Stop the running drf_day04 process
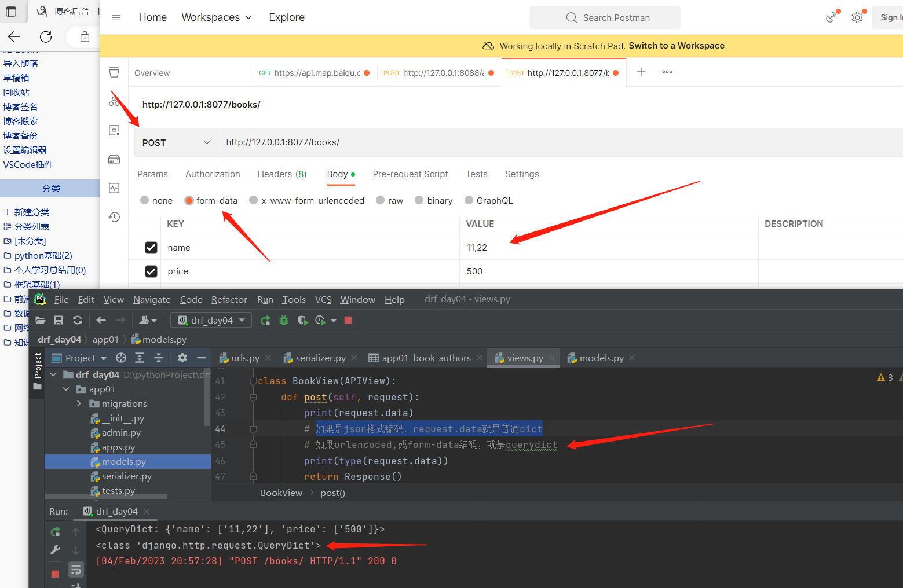Screen dimensions: 903x588 point(55,574)
